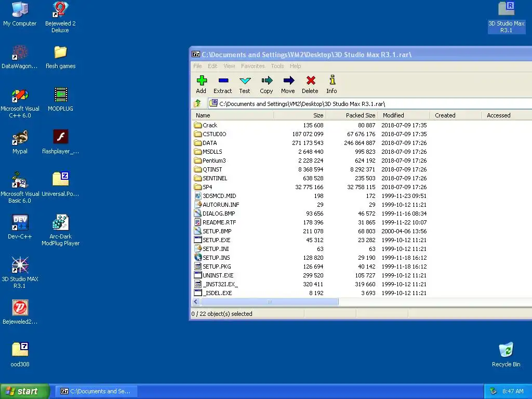
Task: Select the UNINST.EXE file
Action: [x=214, y=275]
